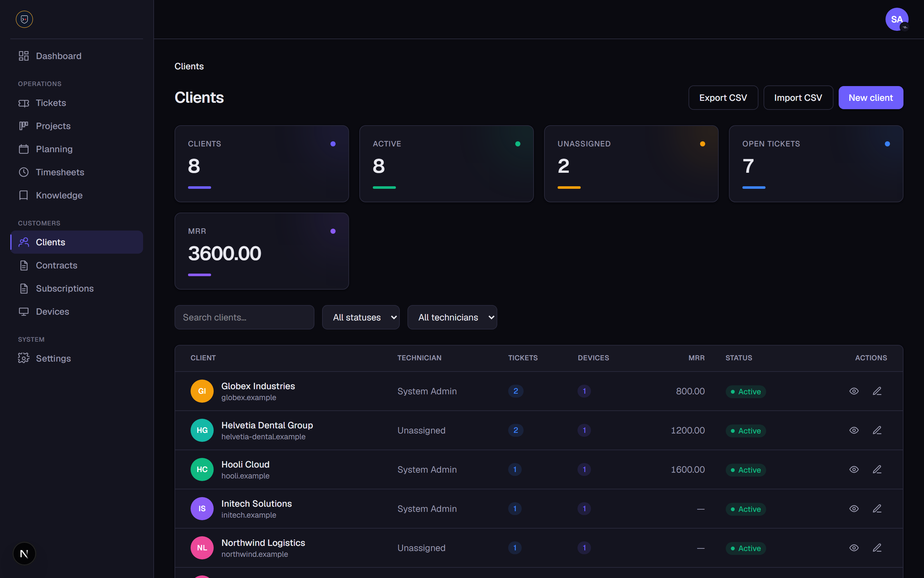
Task: Click the HG avatar for Helvetia Dental Group
Action: 202,430
